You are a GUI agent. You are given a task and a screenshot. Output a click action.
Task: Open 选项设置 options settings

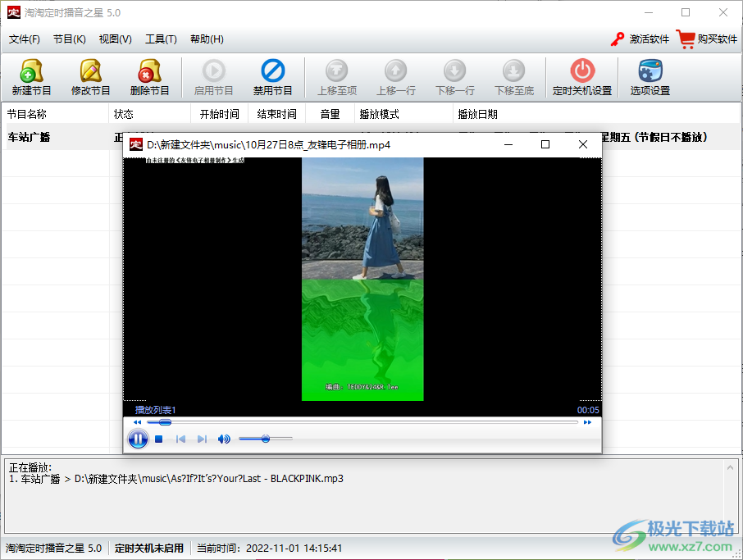(x=650, y=77)
